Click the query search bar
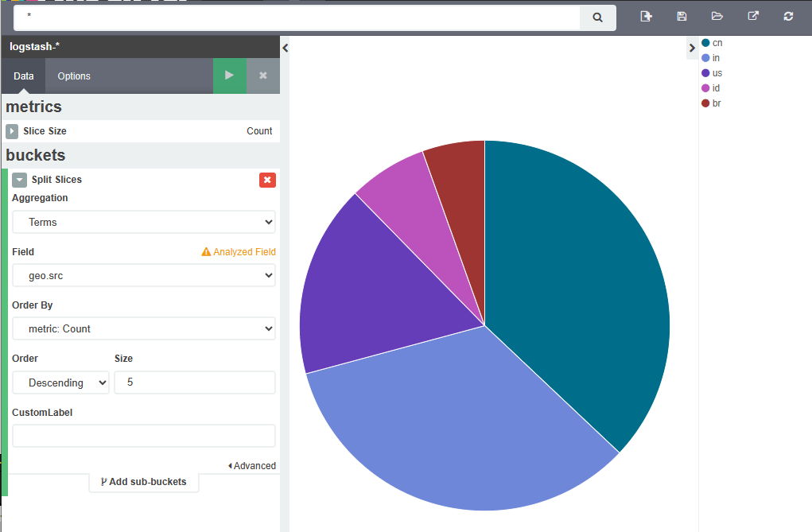The height and width of the screenshot is (532, 812). [x=297, y=17]
